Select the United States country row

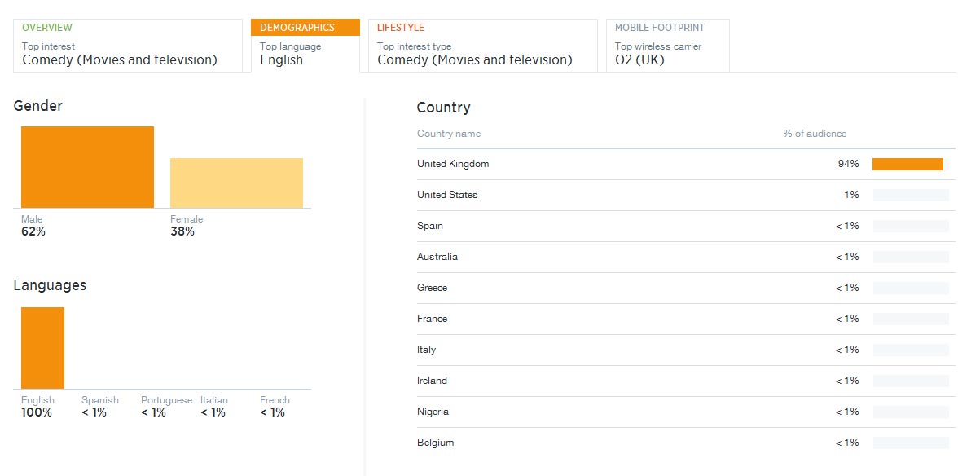(x=447, y=195)
